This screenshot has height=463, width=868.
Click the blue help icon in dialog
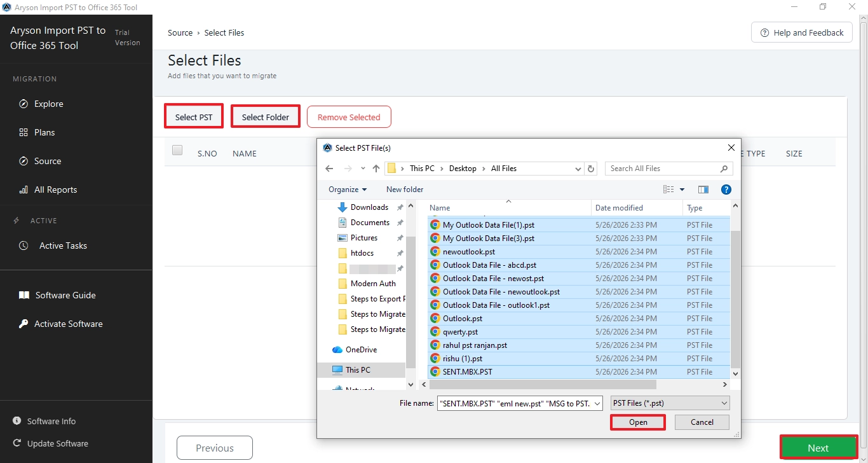(726, 190)
